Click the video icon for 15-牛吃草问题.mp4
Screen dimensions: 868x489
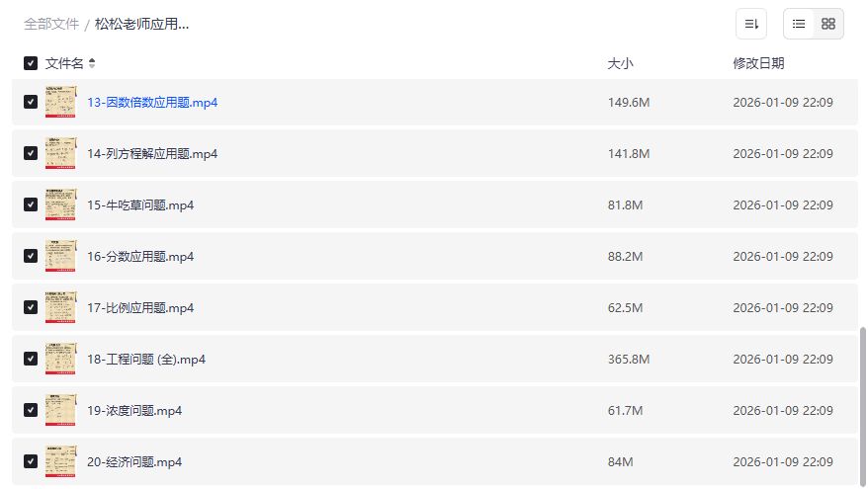click(60, 204)
